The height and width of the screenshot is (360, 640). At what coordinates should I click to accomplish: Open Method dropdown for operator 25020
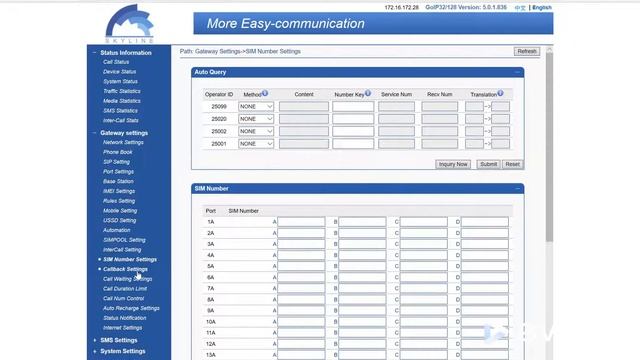256,119
